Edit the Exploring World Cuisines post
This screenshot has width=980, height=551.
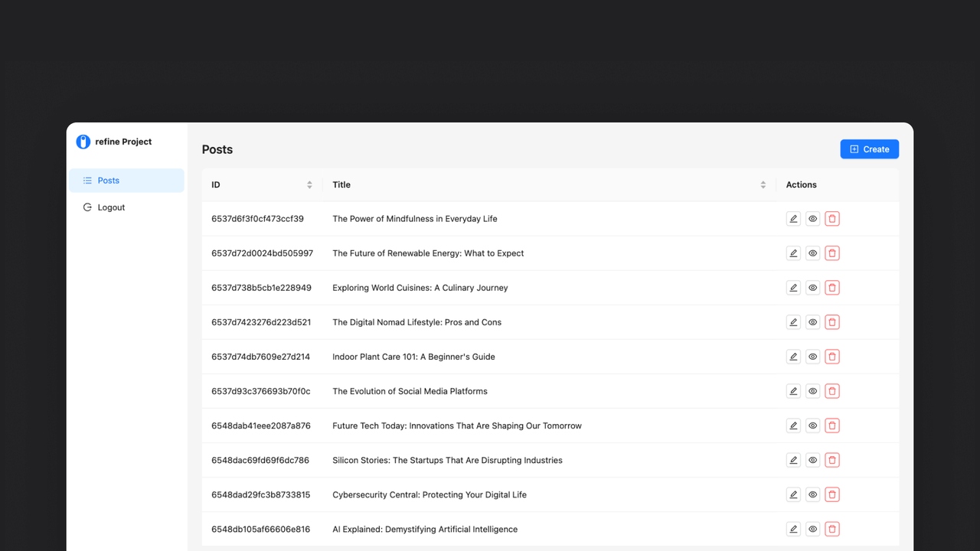pyautogui.click(x=793, y=288)
